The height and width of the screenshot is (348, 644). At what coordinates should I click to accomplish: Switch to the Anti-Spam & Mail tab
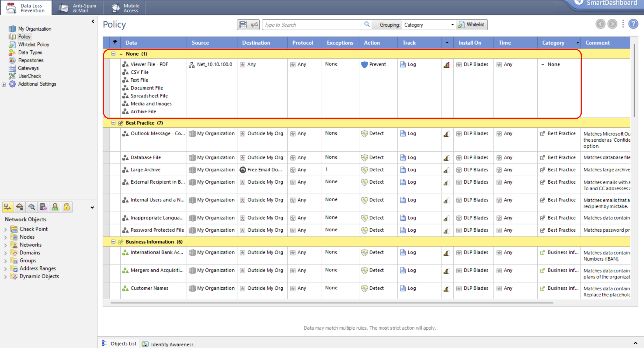78,8
